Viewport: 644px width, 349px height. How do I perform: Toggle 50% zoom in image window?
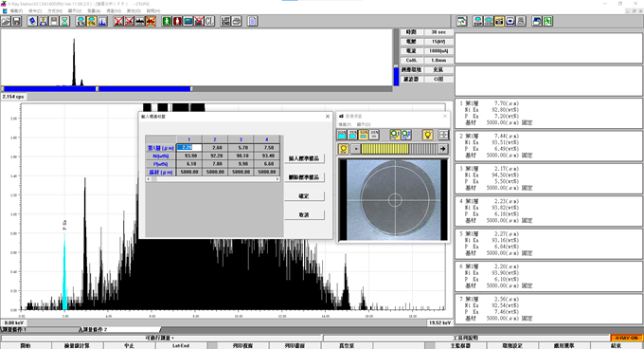tap(363, 135)
